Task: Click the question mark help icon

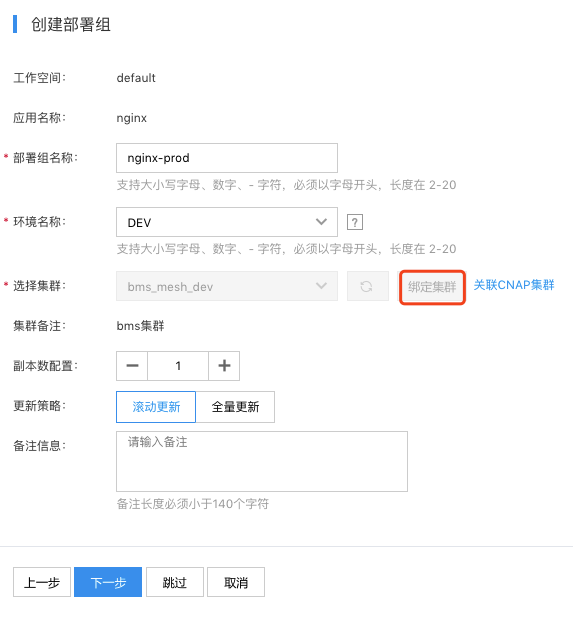Action: click(354, 222)
